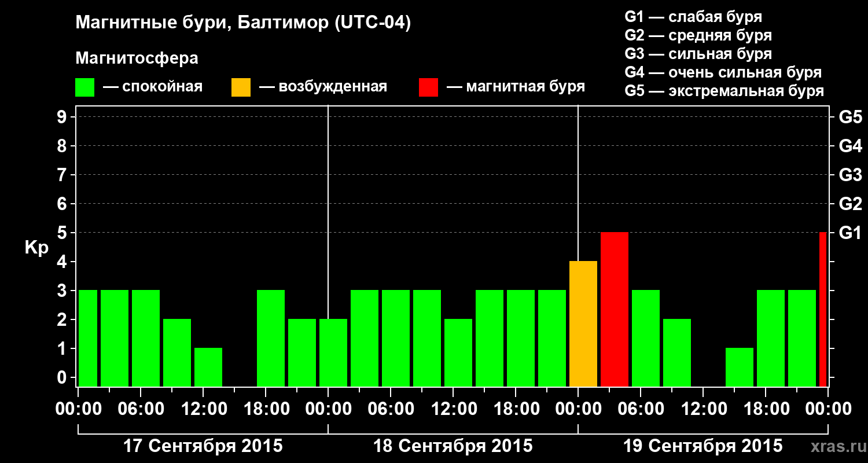Image resolution: width=868 pixels, height=463 pixels.
Task: Click the '18 Сентября 2015' date label
Action: coord(453,446)
